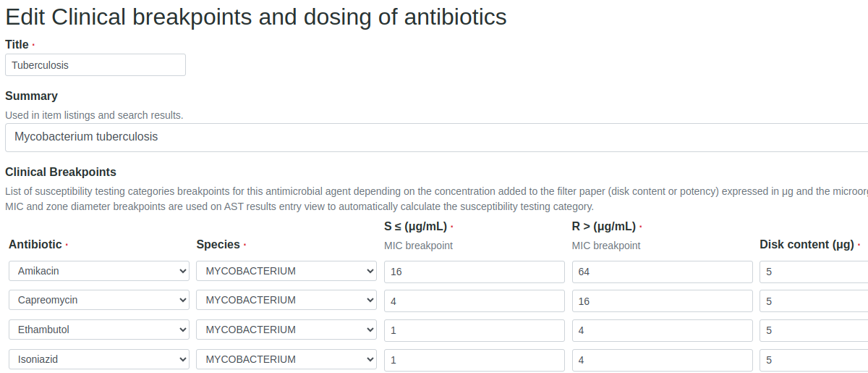
Task: Expand species selector in Isoniazid row
Action: tap(286, 360)
